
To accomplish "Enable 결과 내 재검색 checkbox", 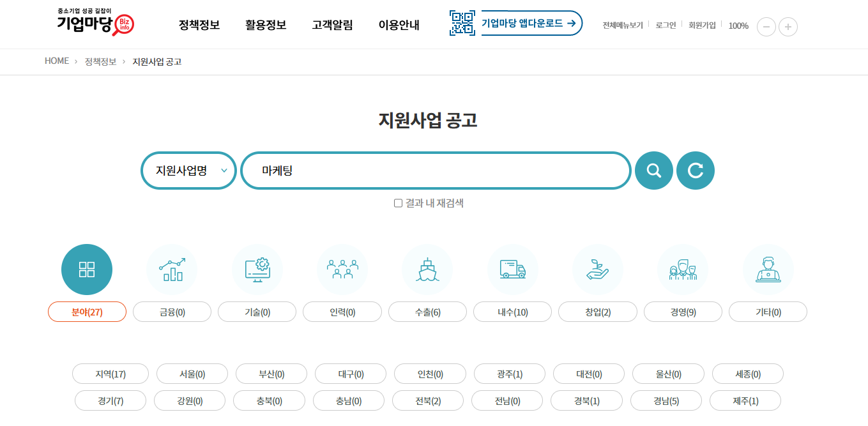I will pyautogui.click(x=398, y=203).
